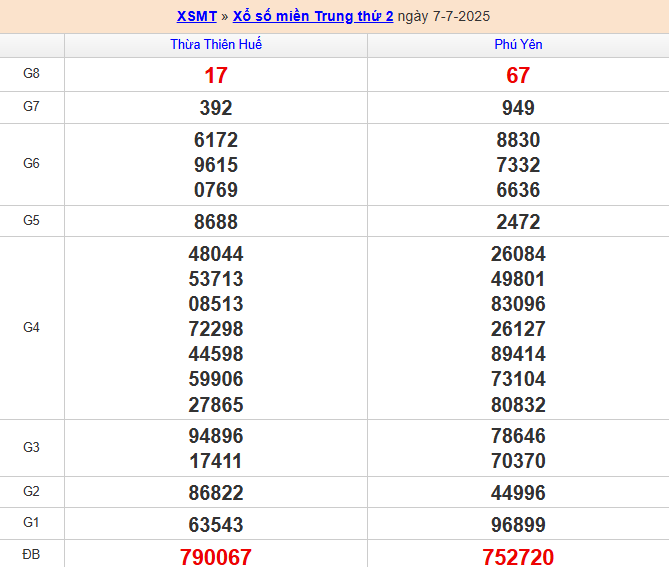Open 'Xổ số miền Trung thứ 2' link
The image size is (669, 567).
(x=313, y=16)
